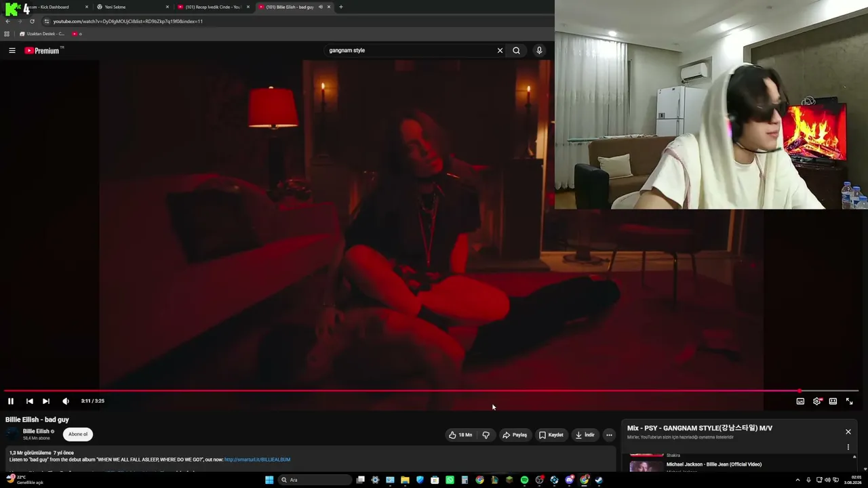This screenshot has height=488, width=868.
Task: Like the Billie Eilish video
Action: 460,435
